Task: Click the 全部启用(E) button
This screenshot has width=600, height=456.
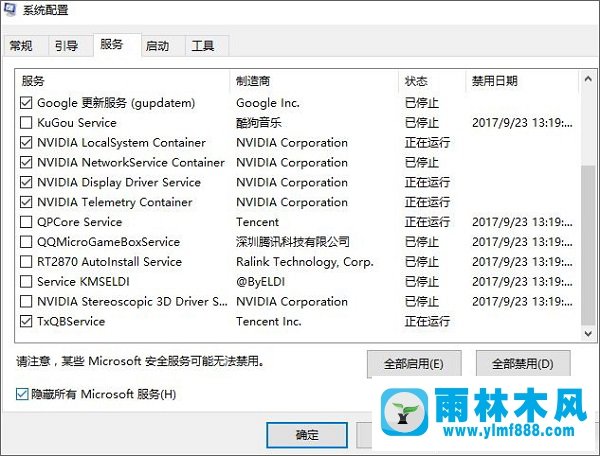Action: [414, 363]
